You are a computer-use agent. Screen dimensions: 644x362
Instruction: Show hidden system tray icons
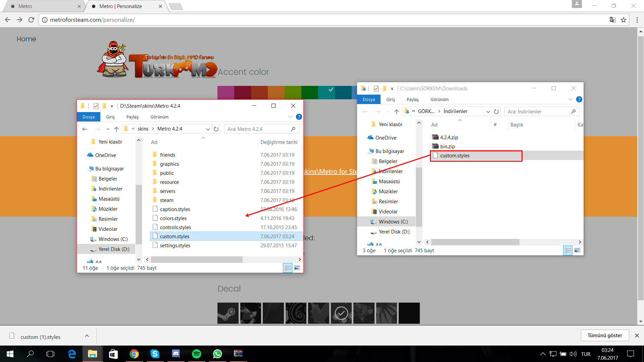pyautogui.click(x=543, y=354)
